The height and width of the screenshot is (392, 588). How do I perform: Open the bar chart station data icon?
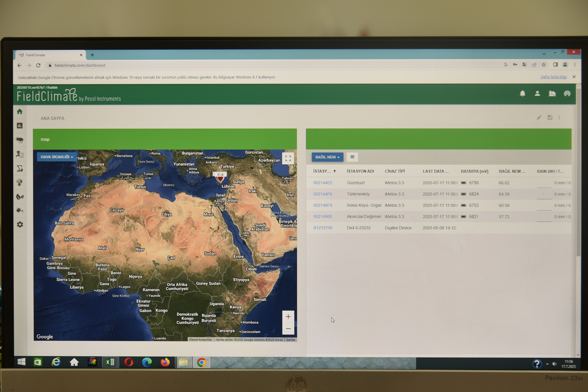click(x=20, y=126)
